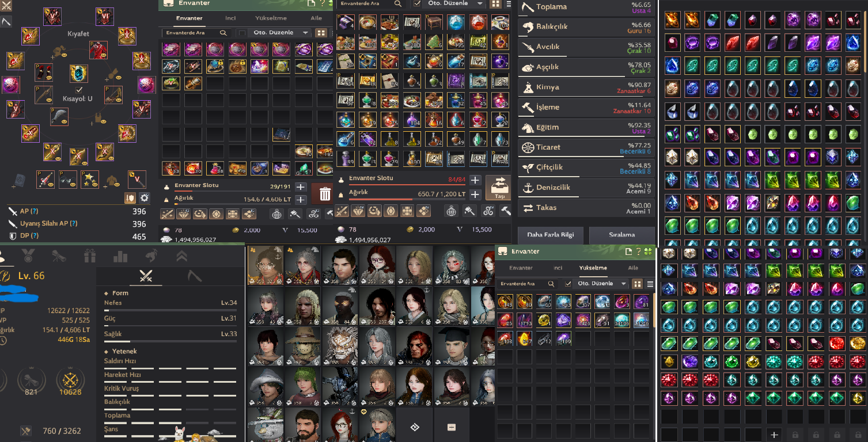The height and width of the screenshot is (442, 868).
Task: Click the gift box icon above Lv. 66
Action: point(89,256)
